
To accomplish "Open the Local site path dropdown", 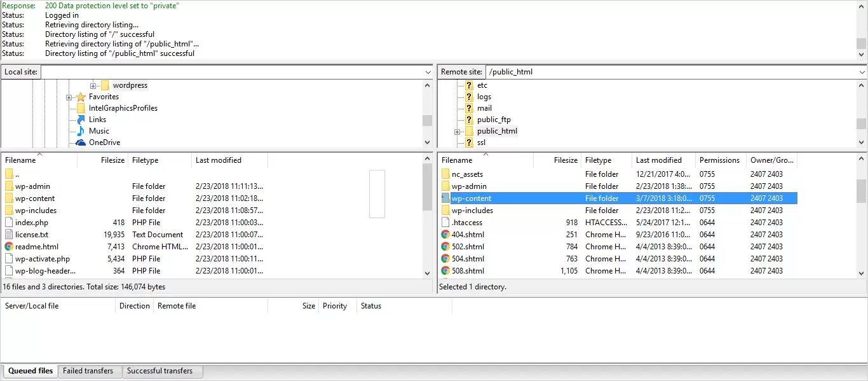I will point(428,73).
